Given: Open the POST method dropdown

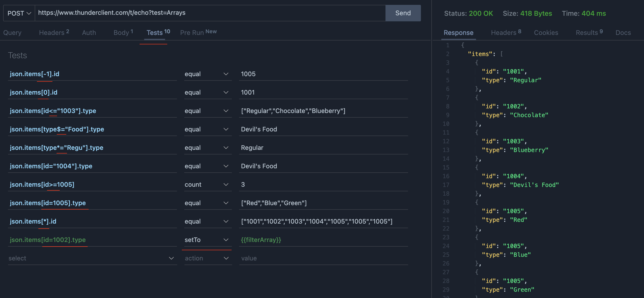Looking at the screenshot, I should click(x=19, y=13).
